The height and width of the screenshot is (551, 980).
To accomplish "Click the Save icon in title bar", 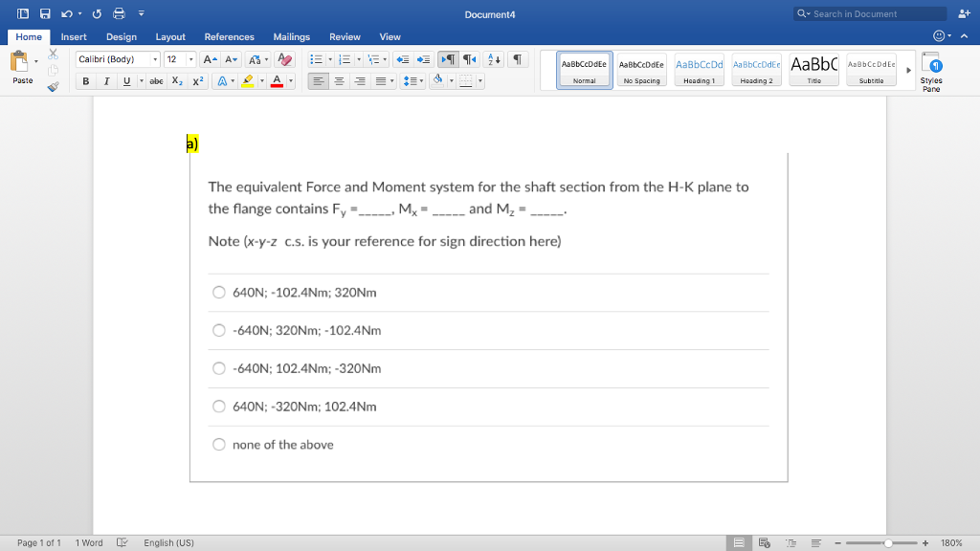I will (x=45, y=13).
